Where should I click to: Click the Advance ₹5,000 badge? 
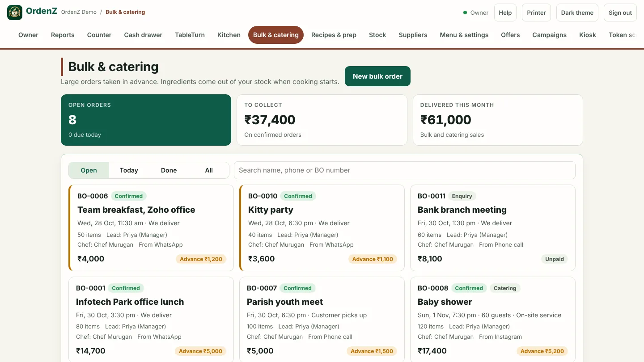201,351
